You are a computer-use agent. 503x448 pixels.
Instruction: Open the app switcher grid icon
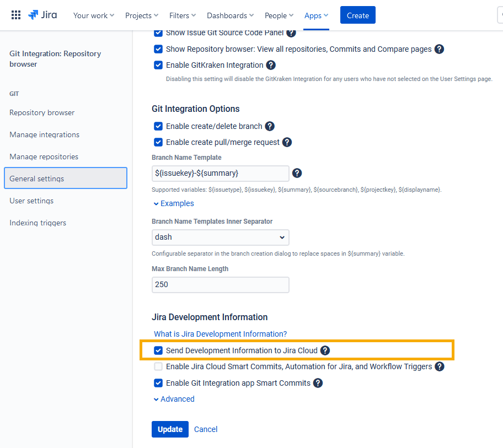click(15, 15)
